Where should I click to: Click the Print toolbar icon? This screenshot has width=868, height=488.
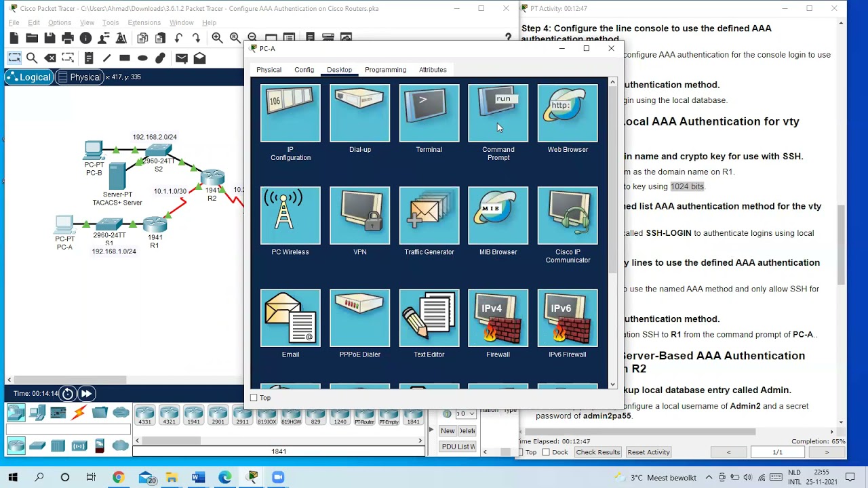tap(67, 38)
